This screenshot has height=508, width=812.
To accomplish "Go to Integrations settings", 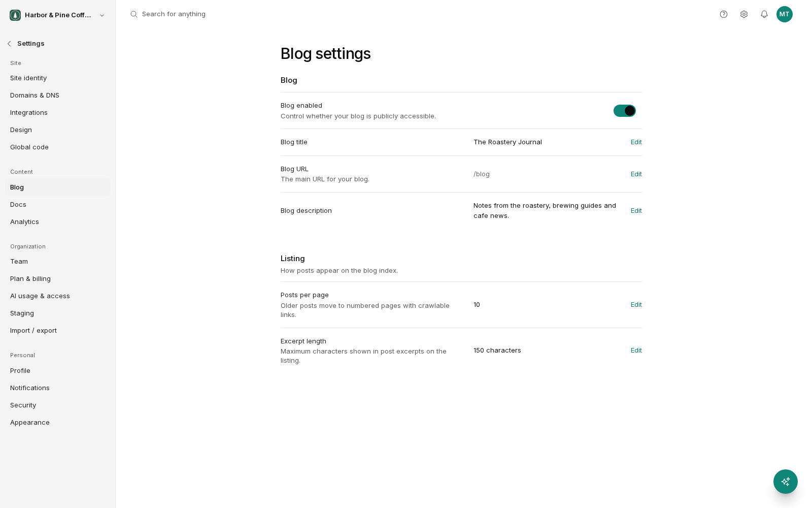I will coord(57,113).
